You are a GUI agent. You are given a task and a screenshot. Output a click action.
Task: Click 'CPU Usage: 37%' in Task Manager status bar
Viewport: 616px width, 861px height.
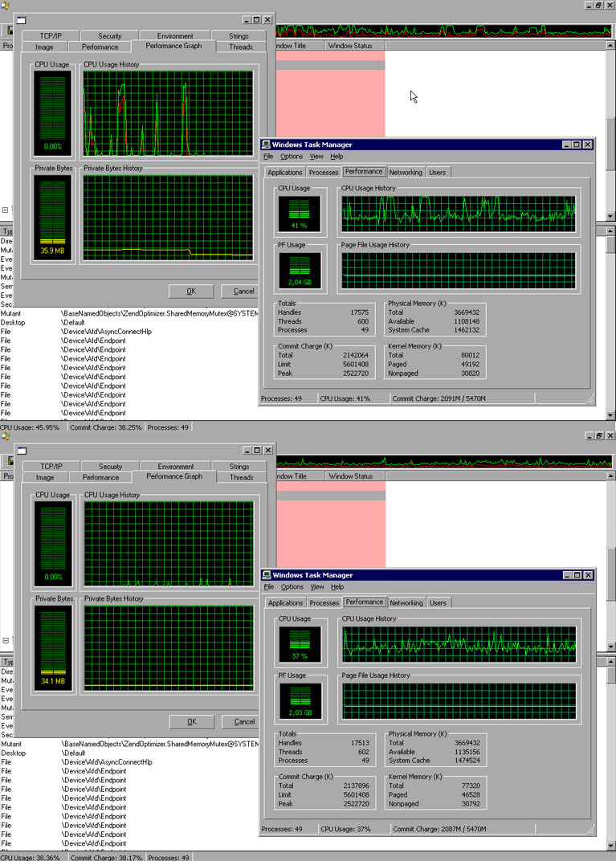click(x=346, y=829)
